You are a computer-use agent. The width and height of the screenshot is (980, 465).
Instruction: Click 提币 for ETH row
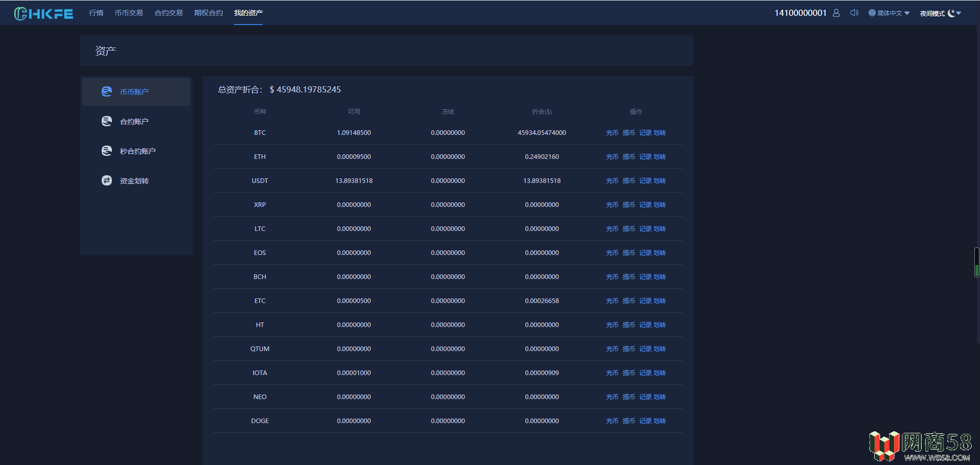(629, 157)
